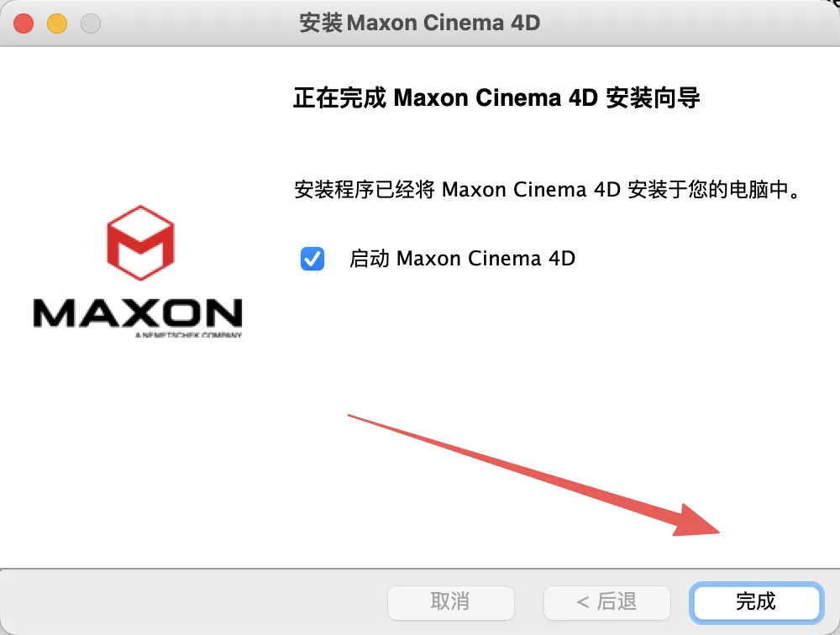Click the < chevron on the 后退 button
This screenshot has width=840, height=635.
tap(583, 602)
